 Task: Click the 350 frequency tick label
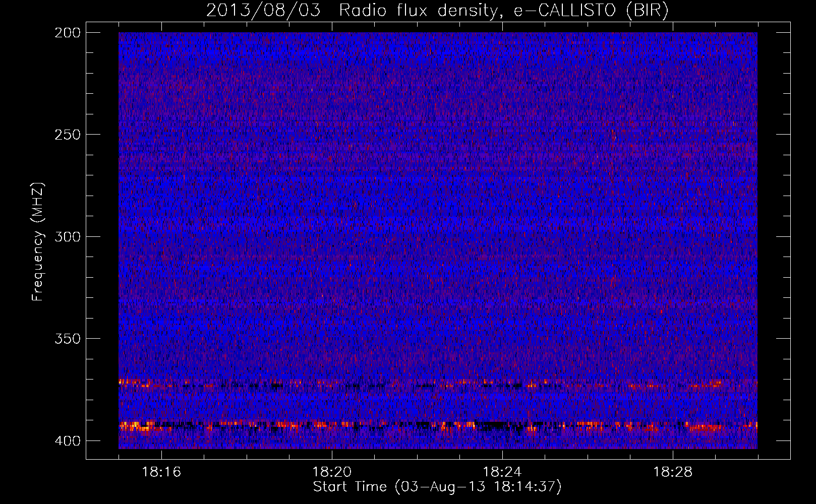67,338
